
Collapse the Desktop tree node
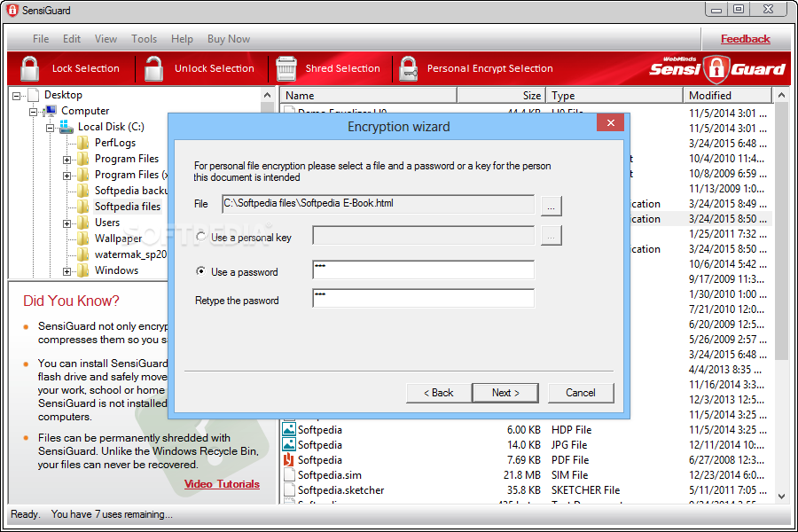[16, 95]
